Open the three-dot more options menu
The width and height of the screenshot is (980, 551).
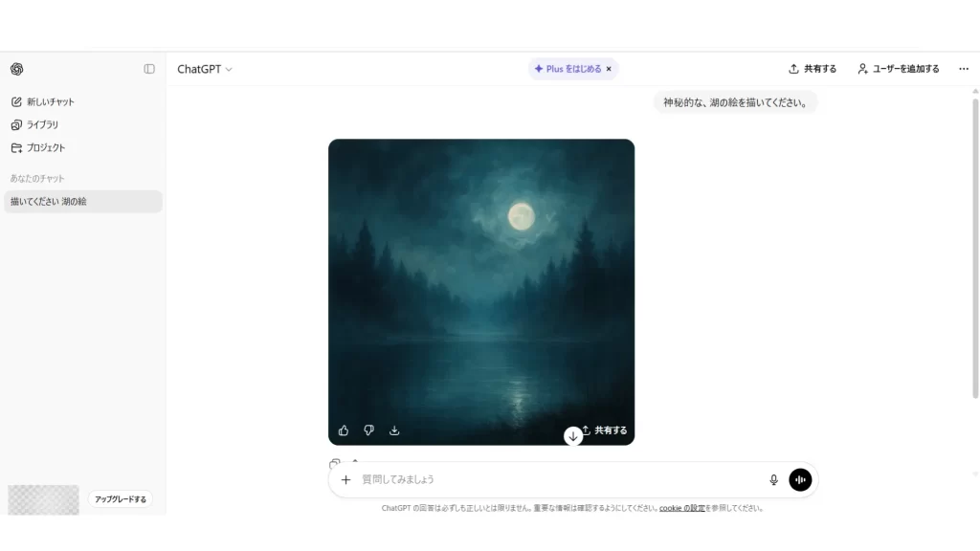[963, 69]
